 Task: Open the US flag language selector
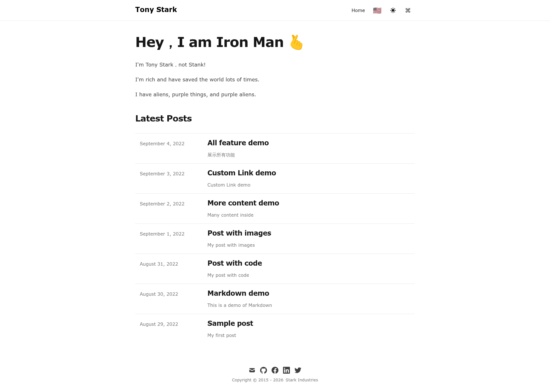(x=377, y=11)
